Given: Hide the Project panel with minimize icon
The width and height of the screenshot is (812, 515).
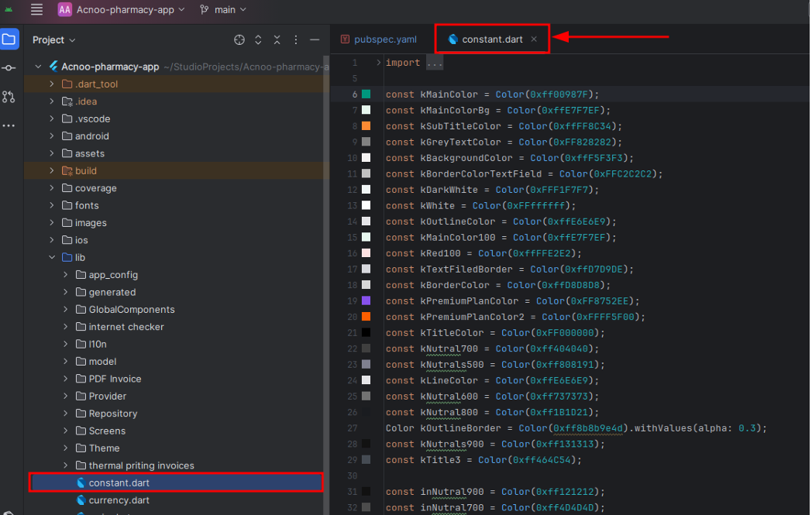Looking at the screenshot, I should tap(315, 39).
